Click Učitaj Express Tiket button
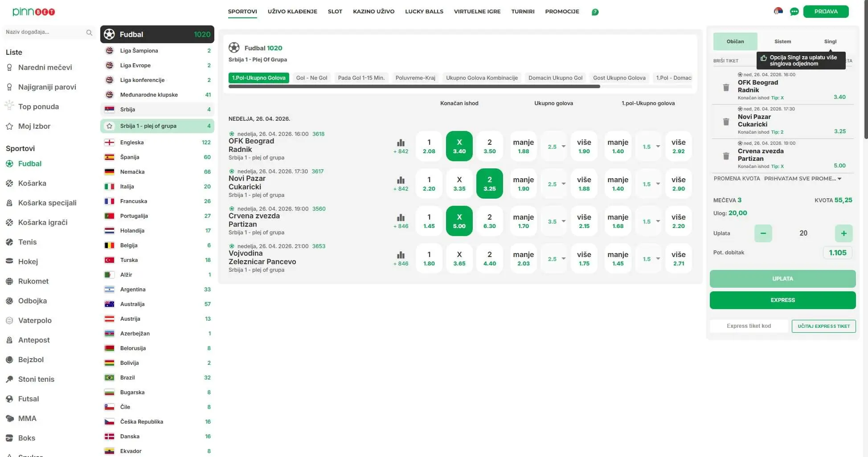Screen dimensions: 868x457 point(823,326)
